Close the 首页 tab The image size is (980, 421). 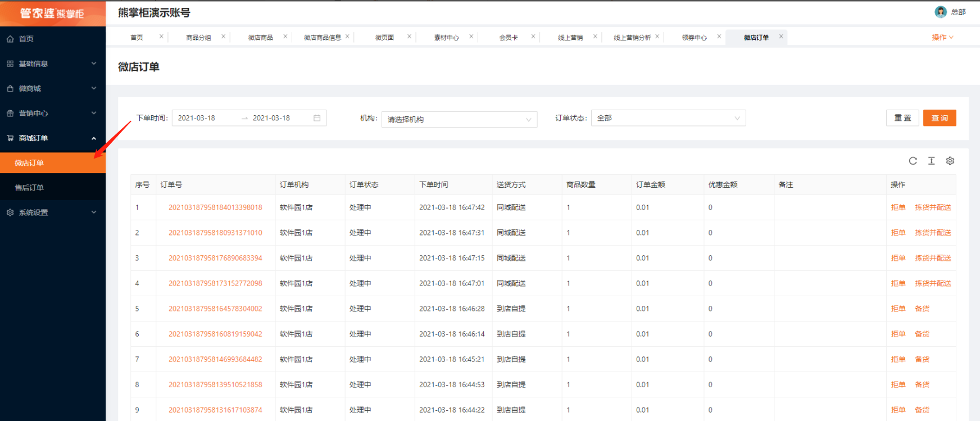[161, 37]
